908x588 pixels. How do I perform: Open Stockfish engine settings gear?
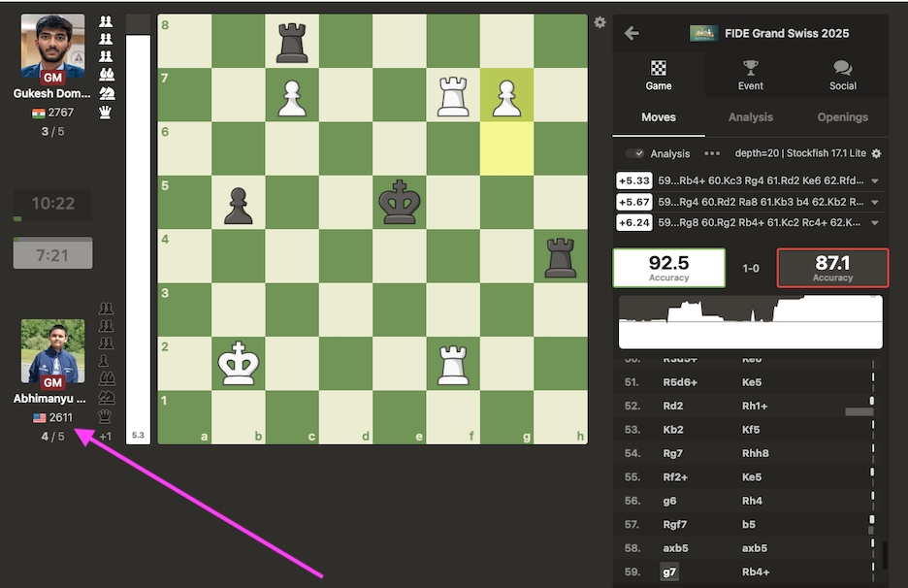point(876,153)
